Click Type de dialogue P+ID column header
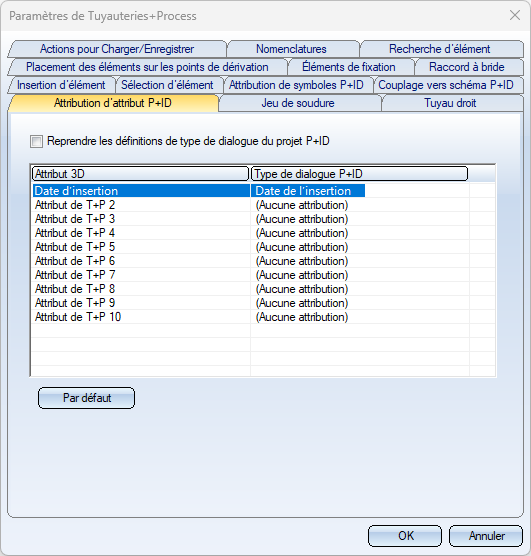Viewport: 531px width, 556px height. coord(359,174)
